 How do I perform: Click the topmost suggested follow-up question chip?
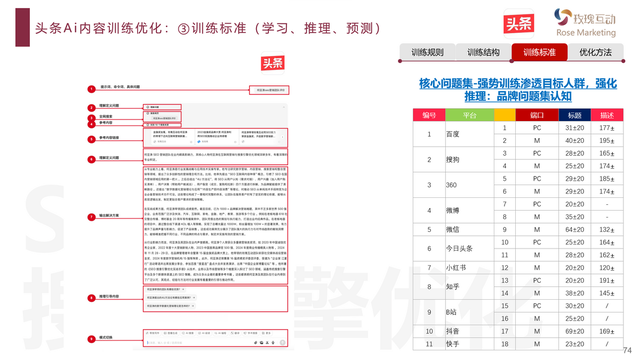tap(166, 289)
